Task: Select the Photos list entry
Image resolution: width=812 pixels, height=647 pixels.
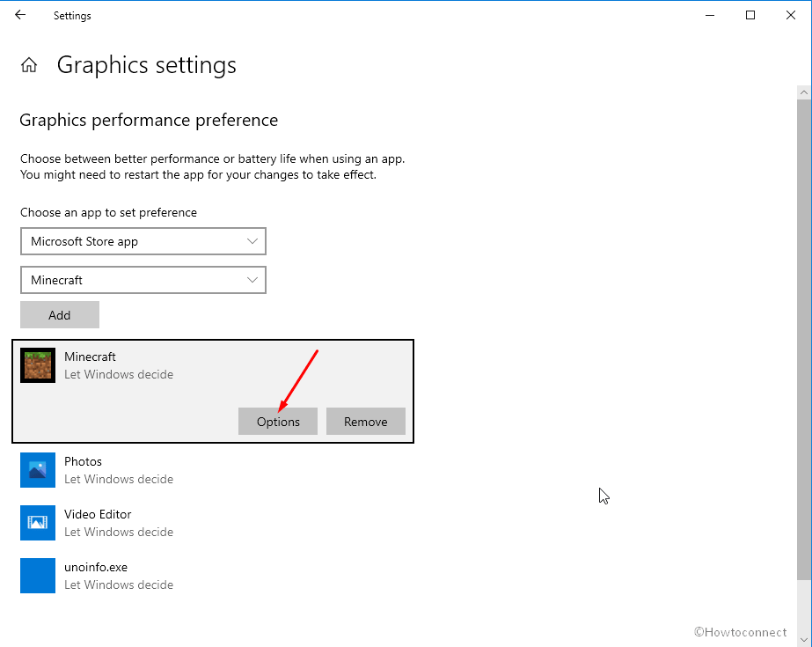Action: [213, 470]
